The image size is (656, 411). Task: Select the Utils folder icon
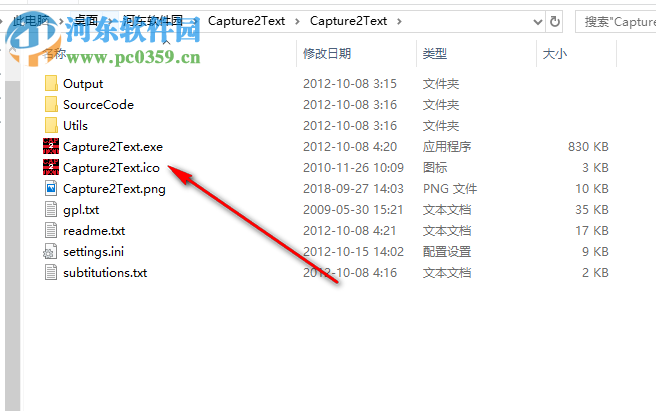point(51,125)
